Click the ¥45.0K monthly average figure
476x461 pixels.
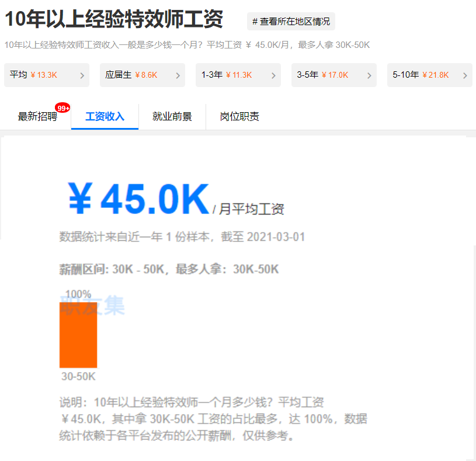click(x=138, y=199)
